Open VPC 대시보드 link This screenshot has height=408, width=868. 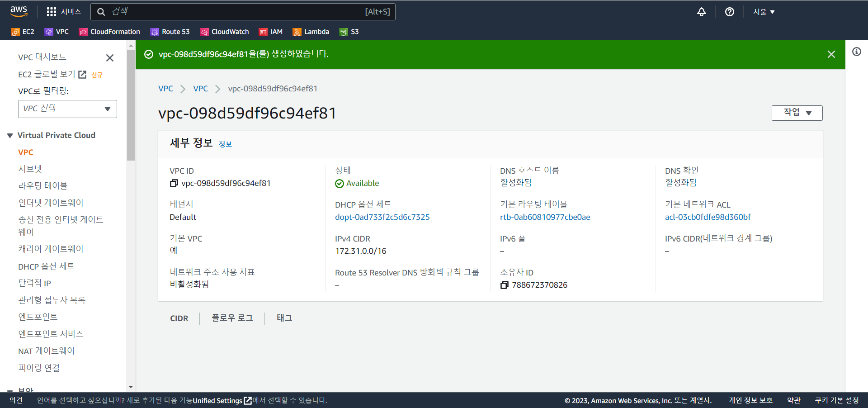[42, 57]
